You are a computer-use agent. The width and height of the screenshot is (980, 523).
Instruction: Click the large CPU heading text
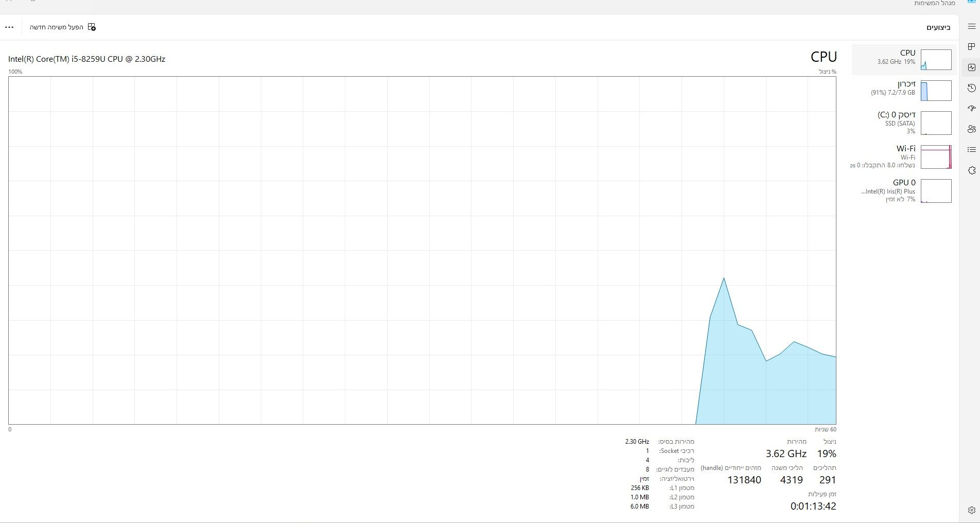click(824, 57)
